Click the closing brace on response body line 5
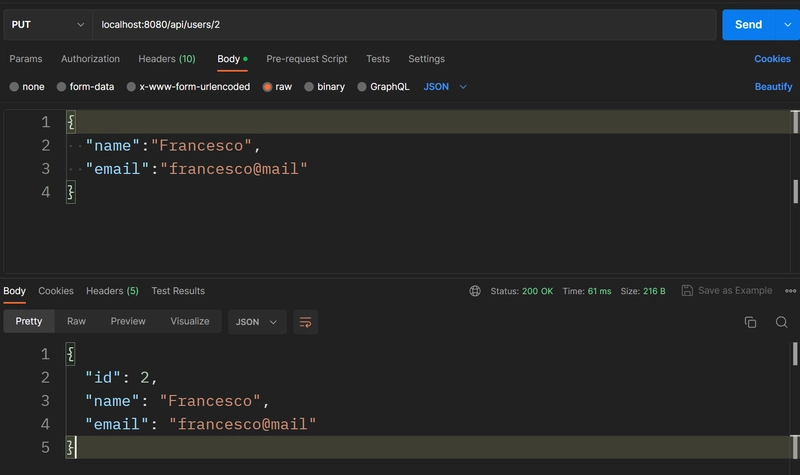This screenshot has height=475, width=800. pos(70,447)
